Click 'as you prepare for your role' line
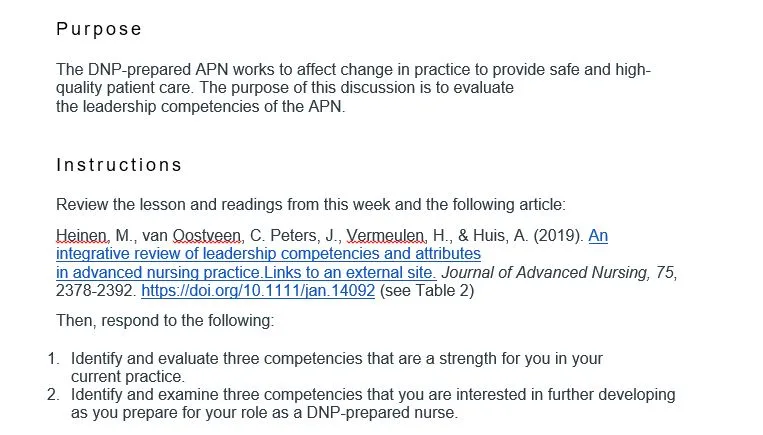This screenshot has height=435, width=763. coord(264,413)
